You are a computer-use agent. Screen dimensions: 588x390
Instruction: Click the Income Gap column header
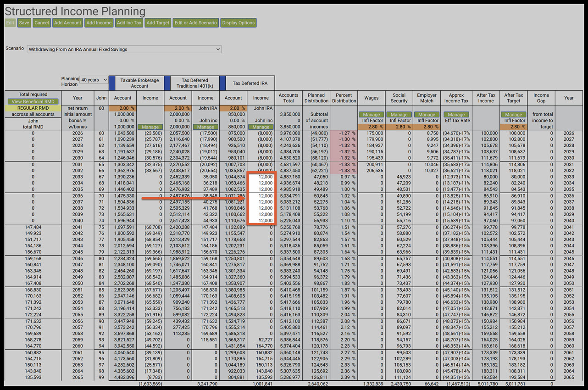click(x=541, y=98)
